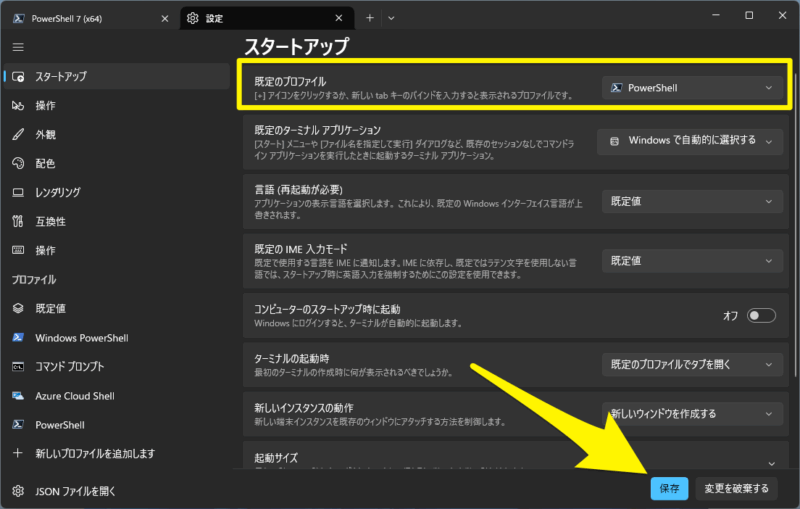Click the 既定値 layers icon
The height and width of the screenshot is (509, 800).
coord(18,308)
